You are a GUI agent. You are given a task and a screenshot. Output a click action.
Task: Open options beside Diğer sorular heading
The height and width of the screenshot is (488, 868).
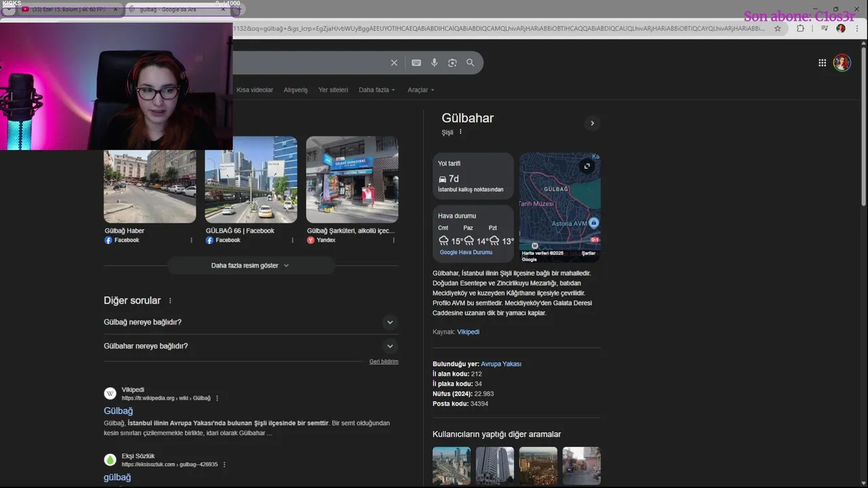tap(170, 301)
